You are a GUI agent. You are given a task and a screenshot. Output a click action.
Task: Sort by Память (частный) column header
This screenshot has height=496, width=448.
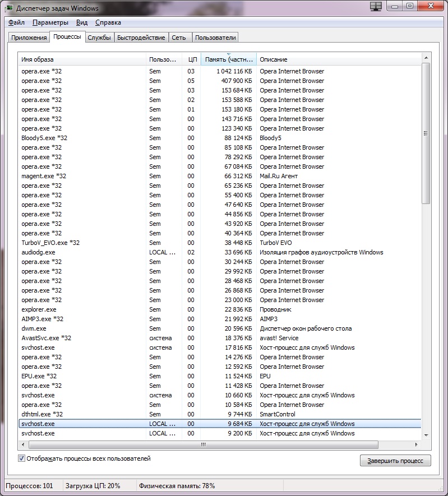tap(229, 59)
